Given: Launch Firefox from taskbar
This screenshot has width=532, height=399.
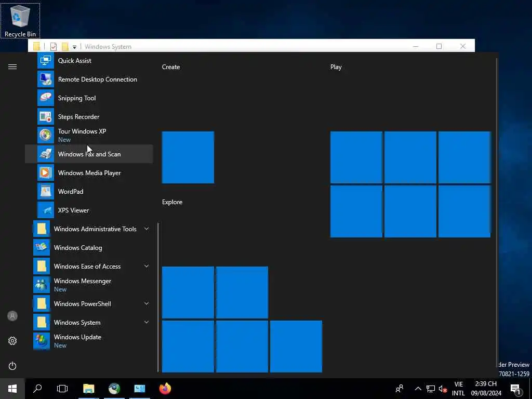Looking at the screenshot, I should (x=165, y=389).
